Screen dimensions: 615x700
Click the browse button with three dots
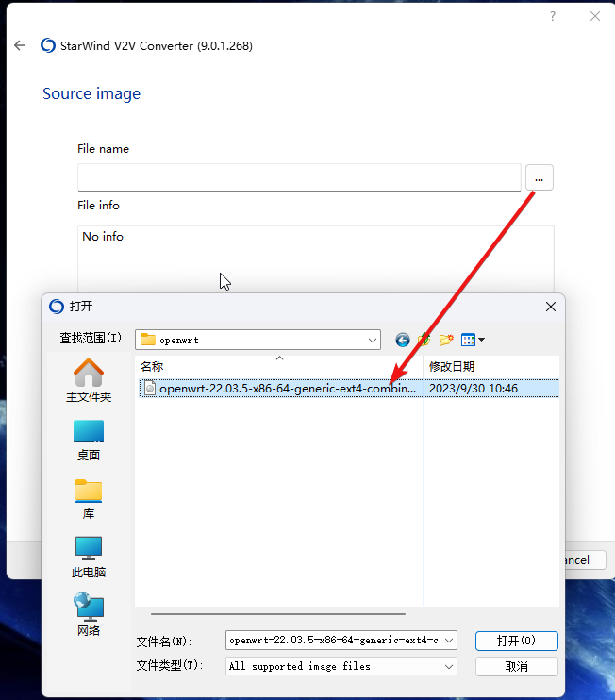(x=540, y=177)
